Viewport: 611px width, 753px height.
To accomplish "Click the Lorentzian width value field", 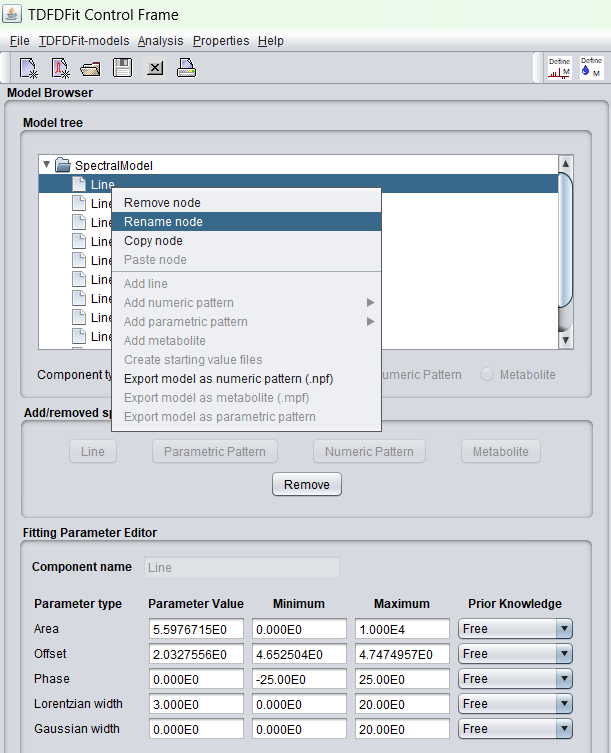I will (x=196, y=704).
